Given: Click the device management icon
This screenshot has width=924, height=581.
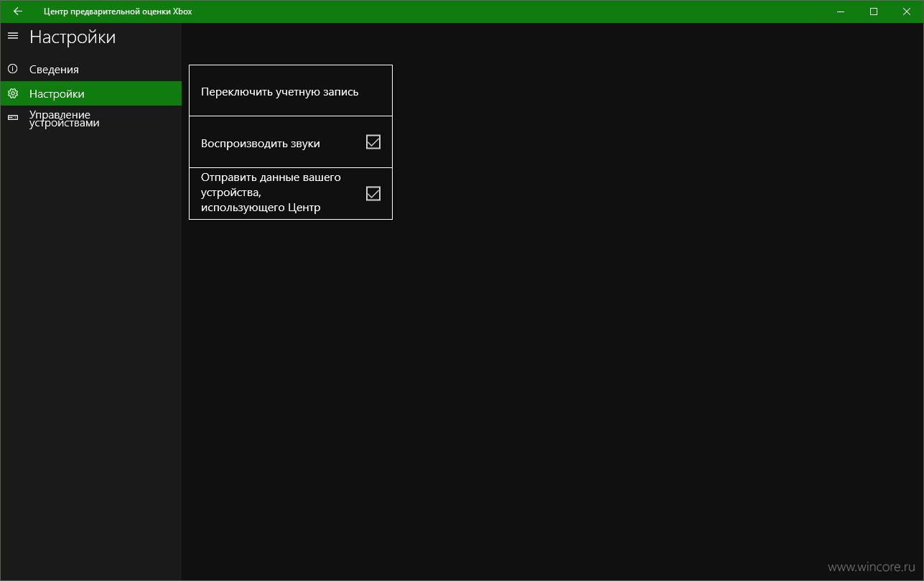Looking at the screenshot, I should (12, 118).
